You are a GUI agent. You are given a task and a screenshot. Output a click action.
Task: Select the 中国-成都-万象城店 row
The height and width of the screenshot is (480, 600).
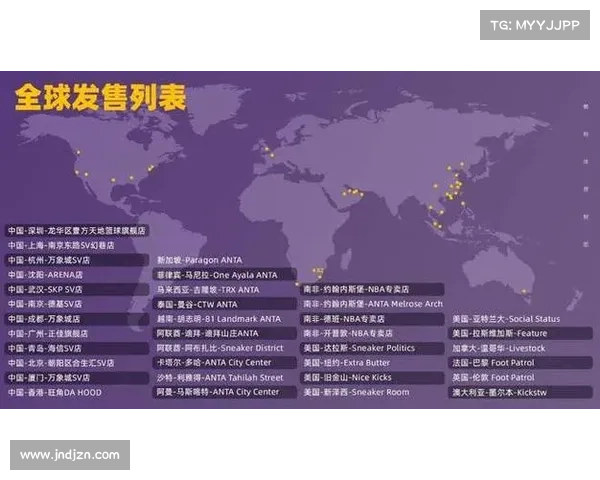77,319
